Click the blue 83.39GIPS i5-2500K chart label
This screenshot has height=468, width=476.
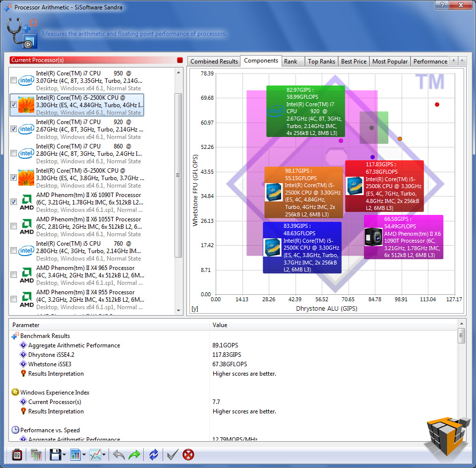[302, 247]
